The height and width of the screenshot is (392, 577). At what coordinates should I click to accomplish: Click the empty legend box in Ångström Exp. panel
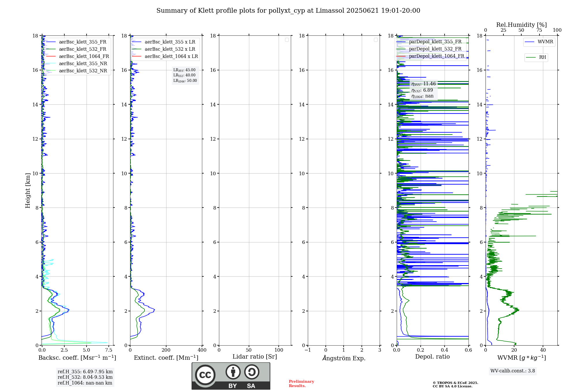pos(376,40)
